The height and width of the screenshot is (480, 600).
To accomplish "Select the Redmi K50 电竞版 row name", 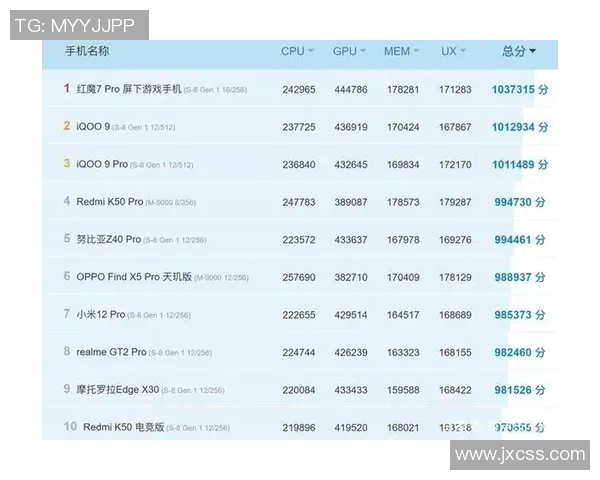I will [x=124, y=427].
